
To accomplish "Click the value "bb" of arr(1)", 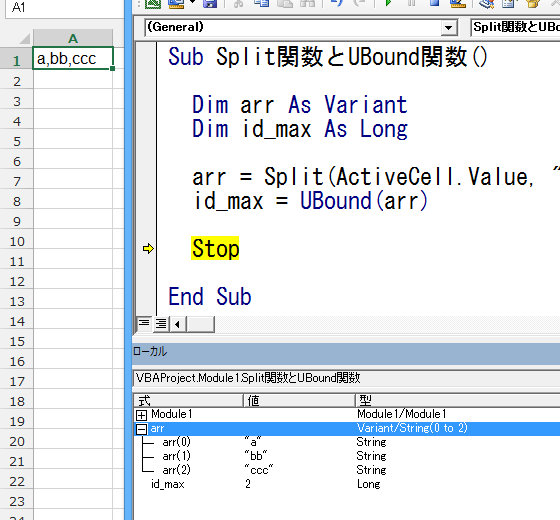I will coord(256,456).
